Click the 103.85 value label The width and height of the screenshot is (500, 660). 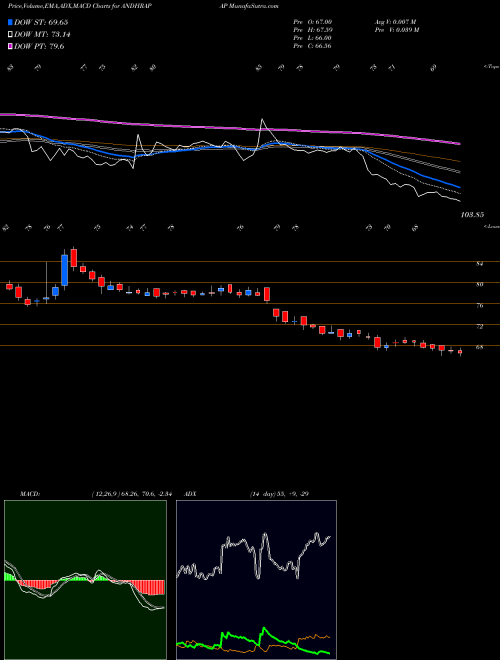tap(472, 215)
